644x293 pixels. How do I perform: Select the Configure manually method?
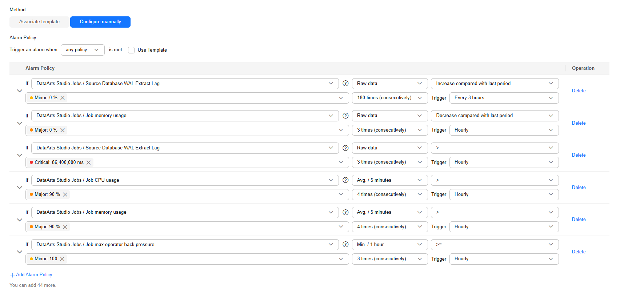point(100,22)
